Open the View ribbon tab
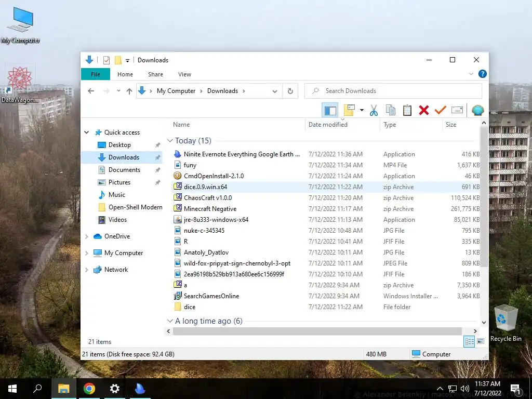Image resolution: width=532 pixels, height=399 pixels. (x=184, y=74)
